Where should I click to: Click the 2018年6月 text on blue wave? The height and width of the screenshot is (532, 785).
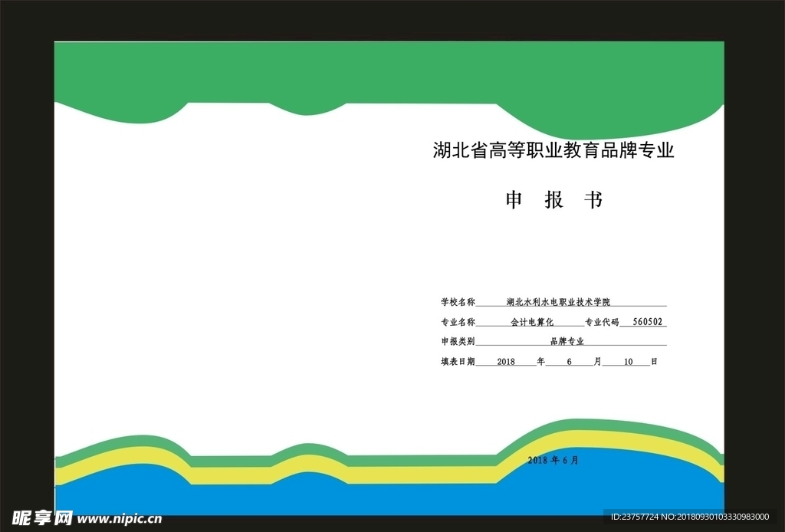point(553,461)
